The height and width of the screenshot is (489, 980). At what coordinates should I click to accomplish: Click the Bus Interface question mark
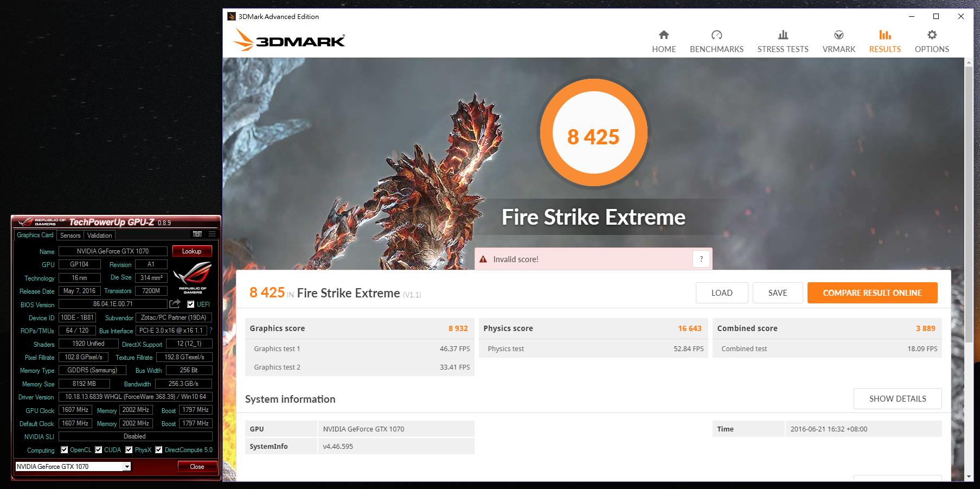[210, 331]
